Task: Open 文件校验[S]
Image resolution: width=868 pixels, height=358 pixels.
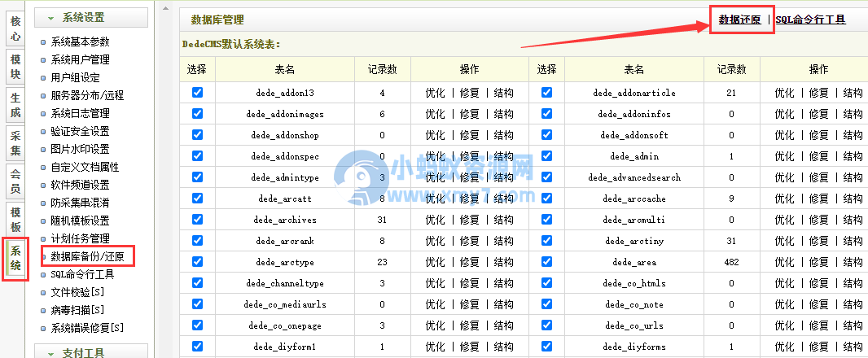Action: tap(77, 292)
